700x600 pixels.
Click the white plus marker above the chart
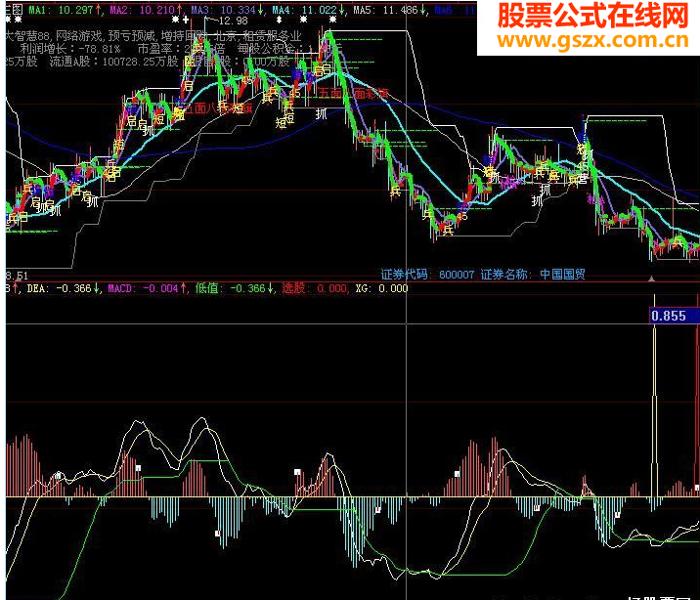pos(186,20)
